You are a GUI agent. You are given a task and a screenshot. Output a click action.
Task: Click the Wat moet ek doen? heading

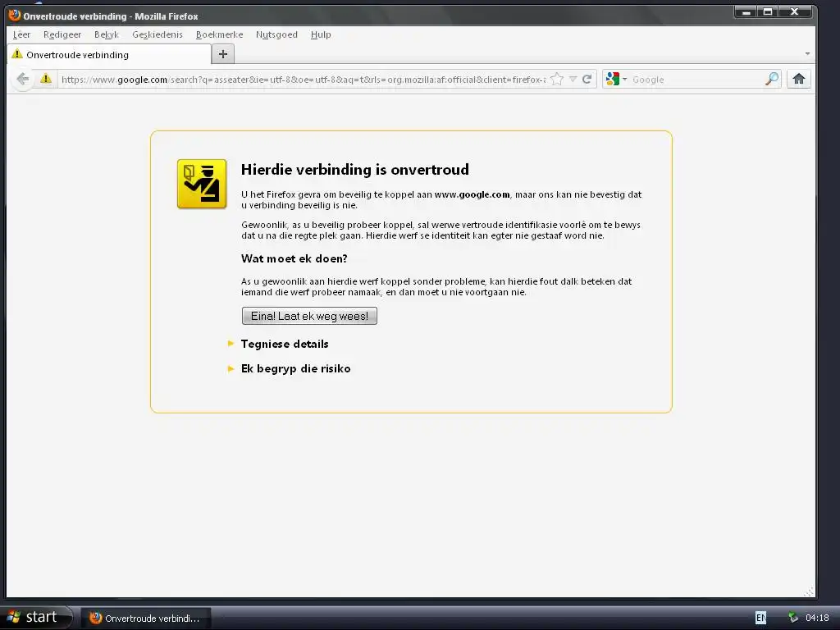click(294, 258)
